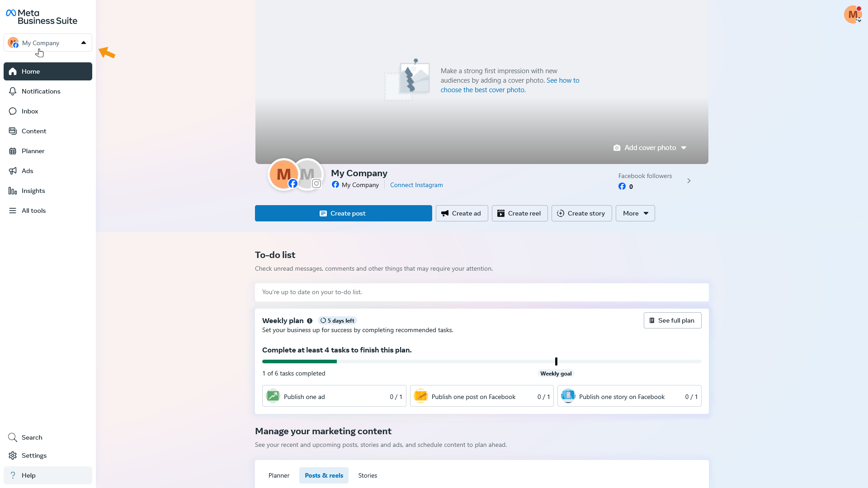Click the Create post button
This screenshot has width=868, height=488.
pos(344,213)
